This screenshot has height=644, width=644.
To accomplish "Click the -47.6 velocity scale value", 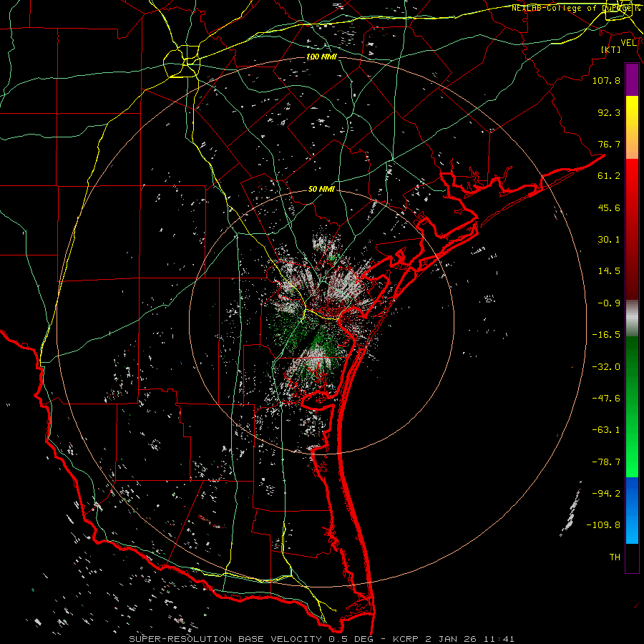I will pyautogui.click(x=606, y=399).
